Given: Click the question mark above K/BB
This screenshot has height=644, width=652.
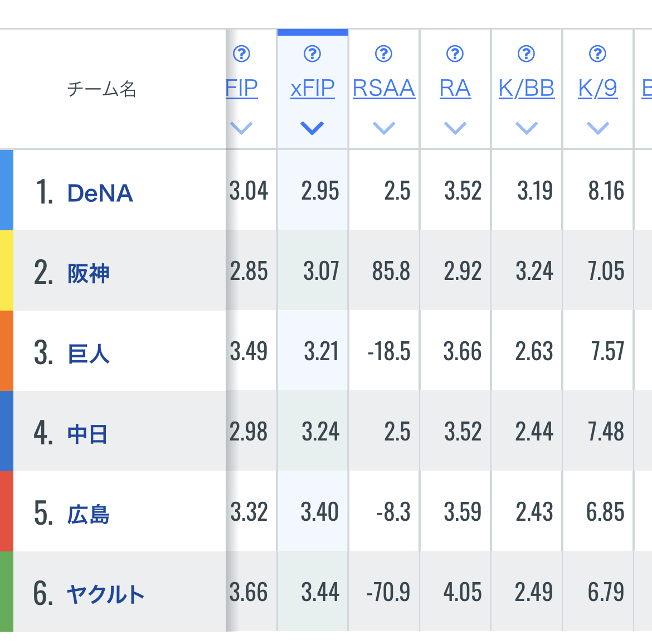Looking at the screenshot, I should [526, 54].
